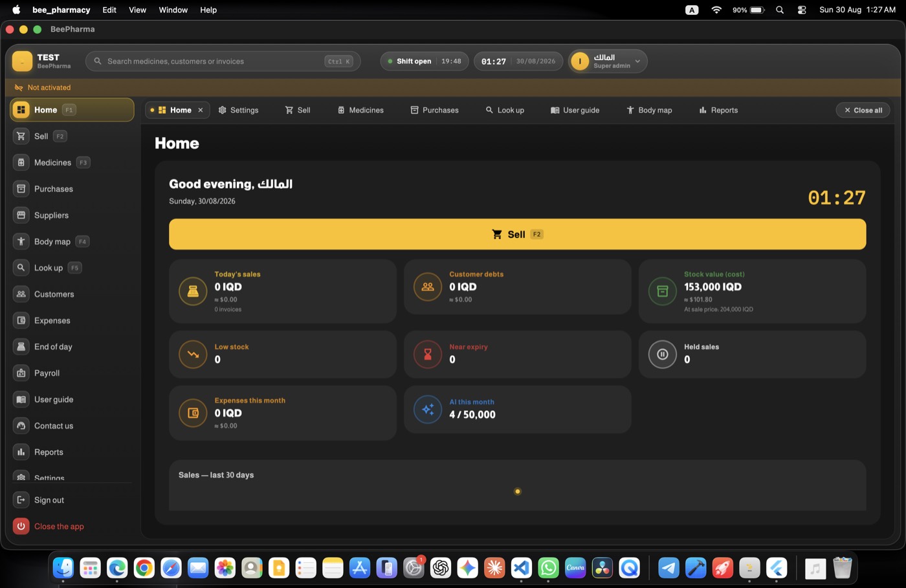Open the Window menu in the menu bar

click(x=173, y=10)
